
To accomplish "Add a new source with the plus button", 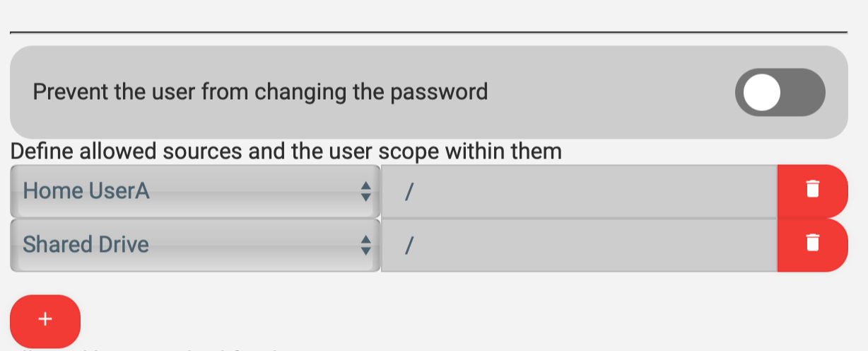I will click(x=45, y=321).
